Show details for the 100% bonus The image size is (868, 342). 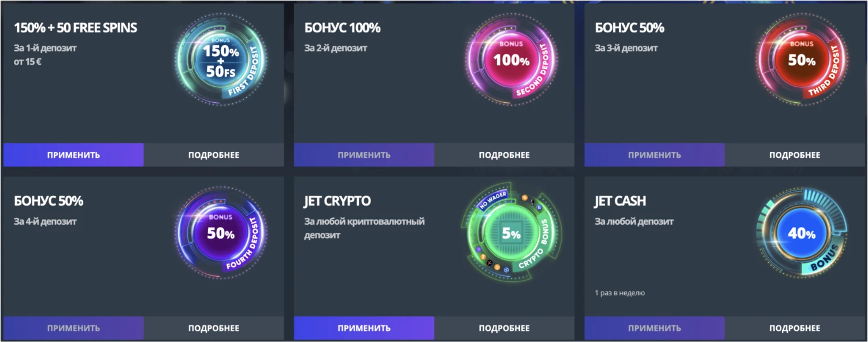pos(505,155)
